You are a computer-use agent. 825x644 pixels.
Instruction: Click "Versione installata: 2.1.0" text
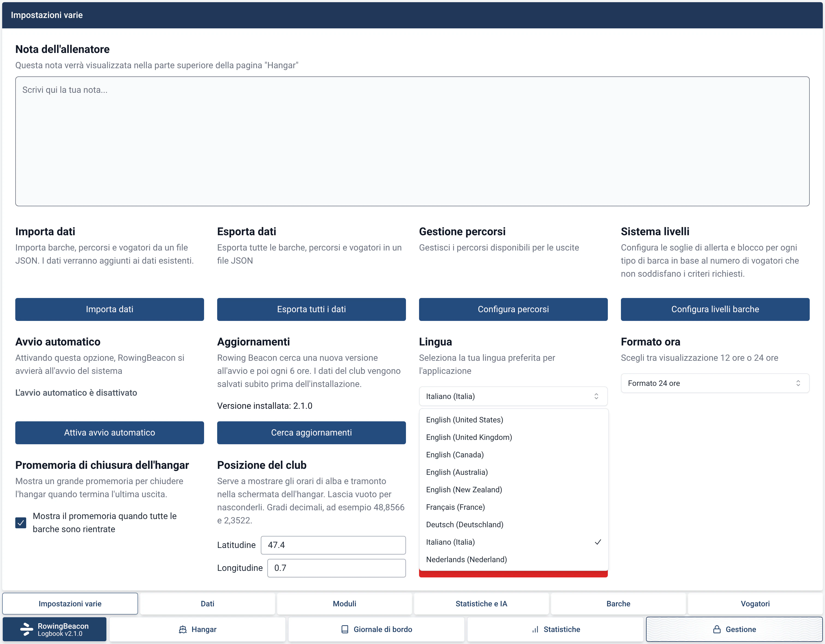tap(265, 406)
